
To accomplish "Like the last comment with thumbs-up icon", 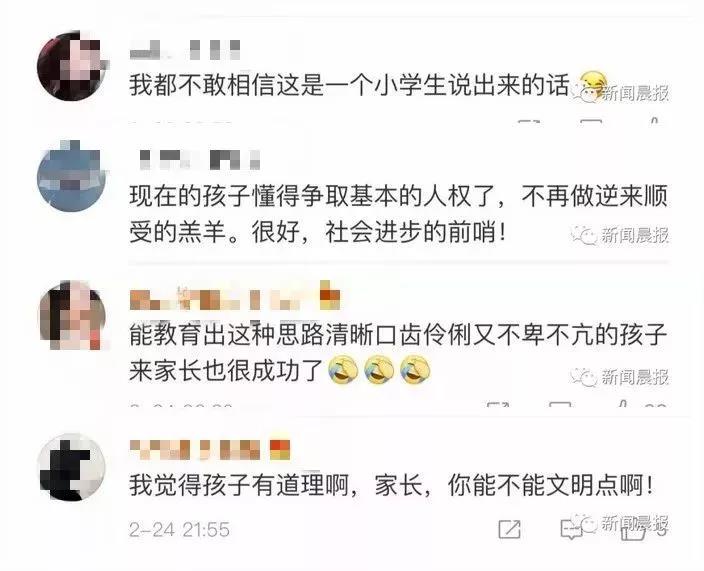I will coord(633,530).
